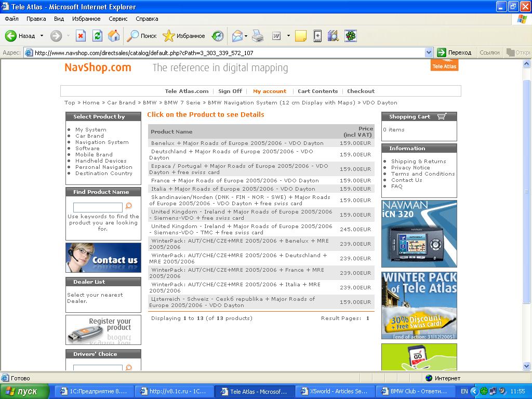
Task: Open the address bar history dropdown
Action: (429, 52)
